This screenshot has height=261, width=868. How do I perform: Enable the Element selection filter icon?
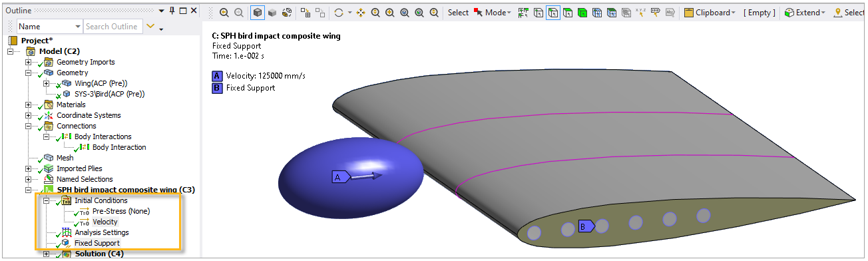click(626, 13)
